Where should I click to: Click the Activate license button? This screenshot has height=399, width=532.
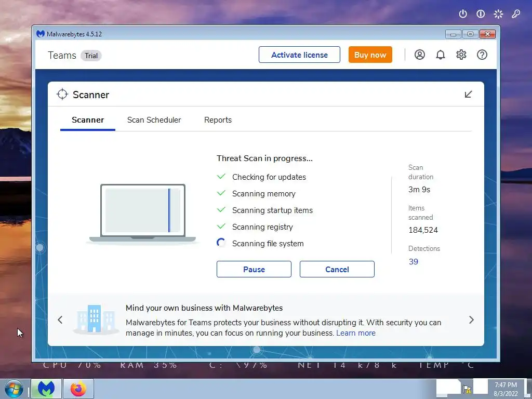[299, 55]
